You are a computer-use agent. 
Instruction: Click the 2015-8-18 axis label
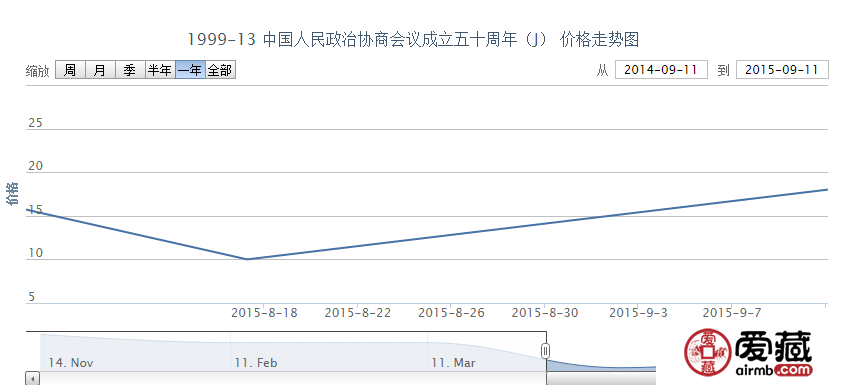264,313
